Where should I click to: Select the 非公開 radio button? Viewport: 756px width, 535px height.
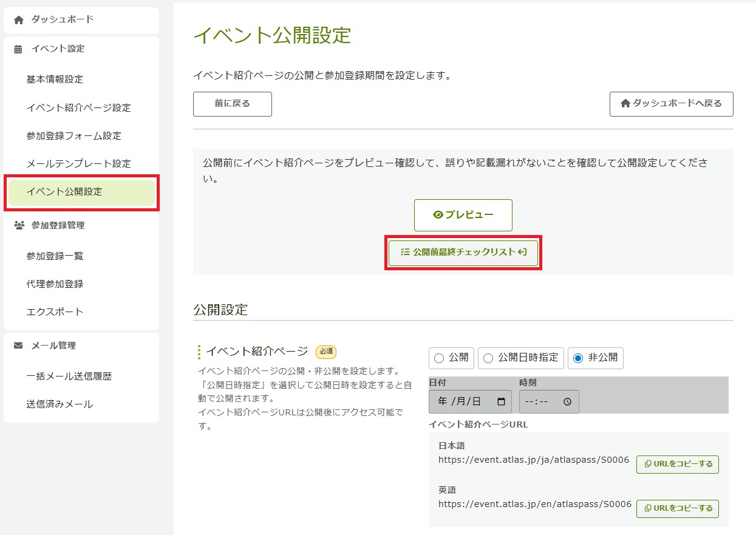pyautogui.click(x=578, y=358)
